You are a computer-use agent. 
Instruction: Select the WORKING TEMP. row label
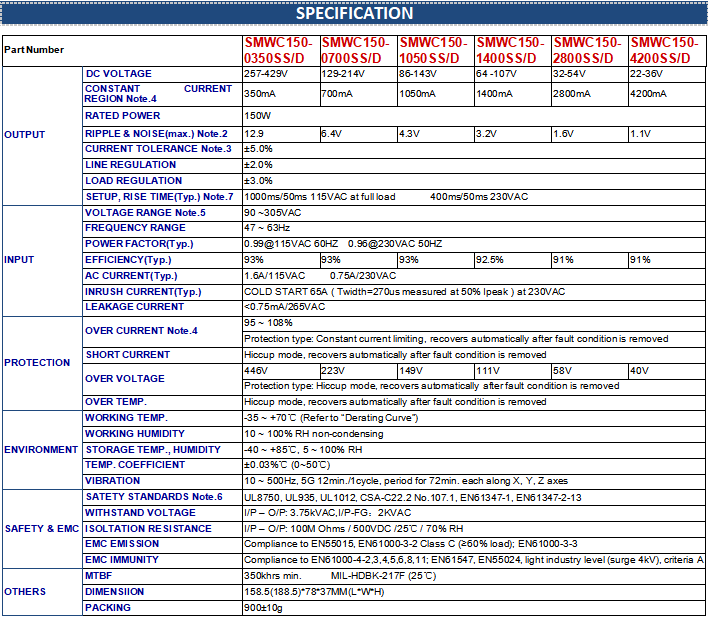click(126, 418)
